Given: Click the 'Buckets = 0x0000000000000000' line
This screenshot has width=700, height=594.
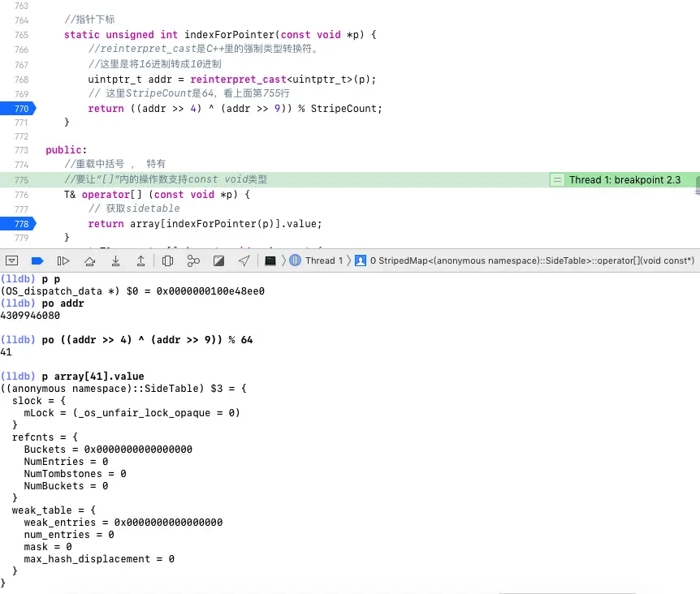Looking at the screenshot, I should 108,449.
